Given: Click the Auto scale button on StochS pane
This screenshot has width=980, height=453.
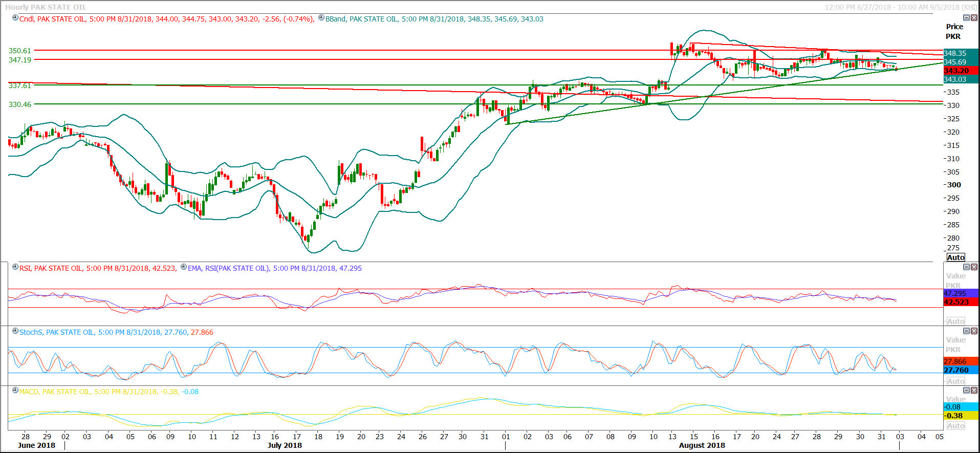Looking at the screenshot, I should (955, 381).
